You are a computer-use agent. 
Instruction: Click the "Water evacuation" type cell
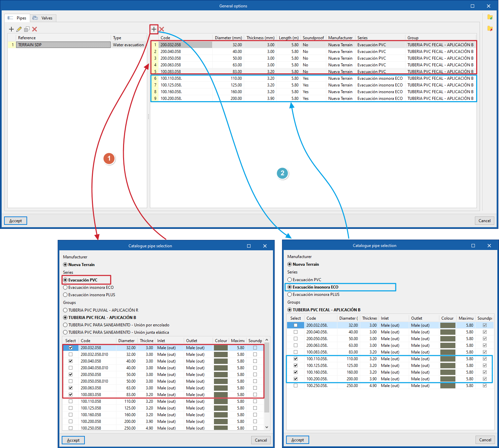tap(128, 45)
